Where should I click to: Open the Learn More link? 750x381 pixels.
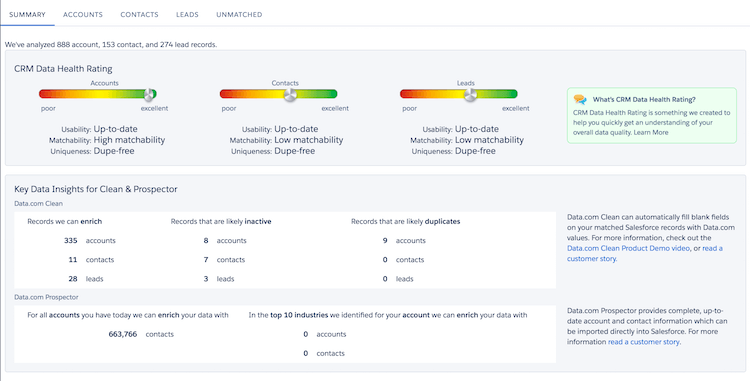pyautogui.click(x=651, y=132)
